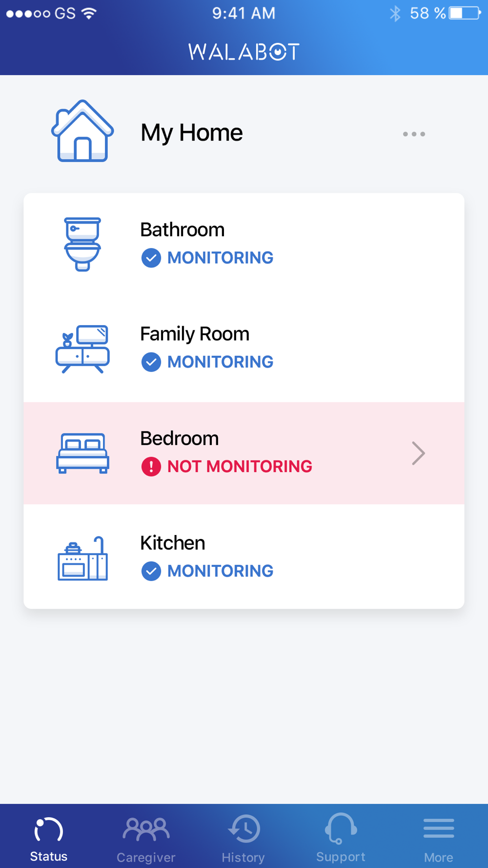Open the Bedroom NOT MONITORING status text
This screenshot has width=488, height=868.
[240, 466]
